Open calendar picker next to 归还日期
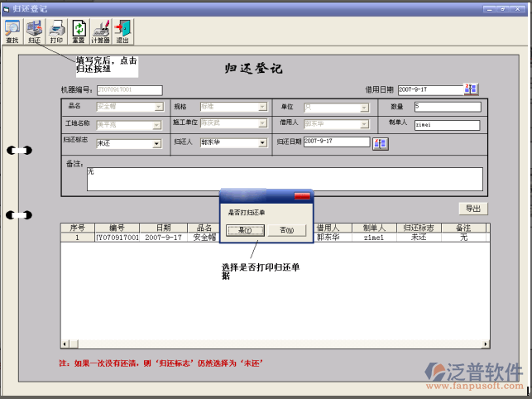Viewport: 532px width, 399px height. (381, 143)
